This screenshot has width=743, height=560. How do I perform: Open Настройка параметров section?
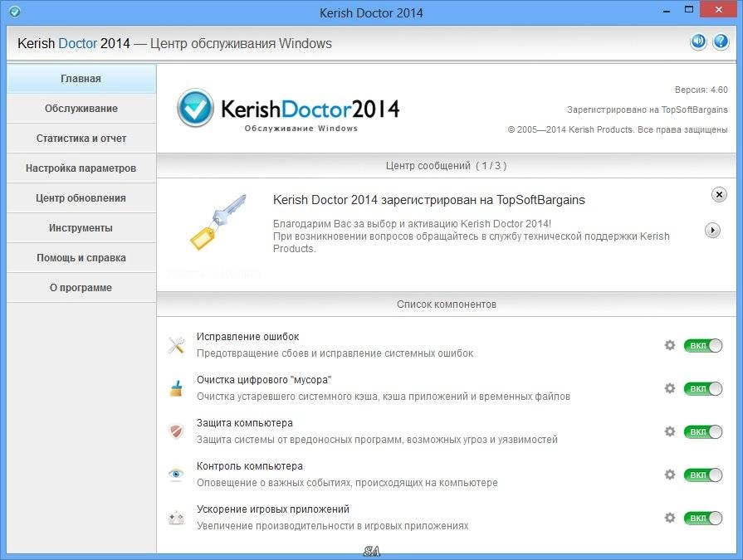point(81,168)
